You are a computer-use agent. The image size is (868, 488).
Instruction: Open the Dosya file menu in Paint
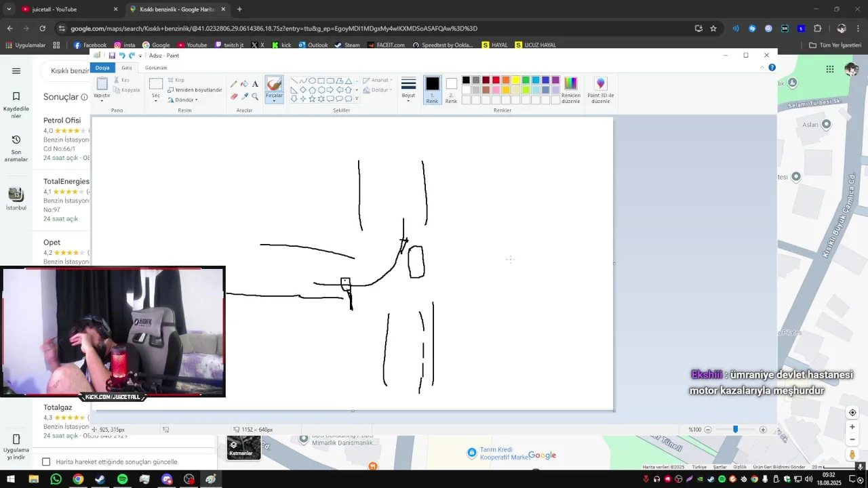tap(102, 68)
